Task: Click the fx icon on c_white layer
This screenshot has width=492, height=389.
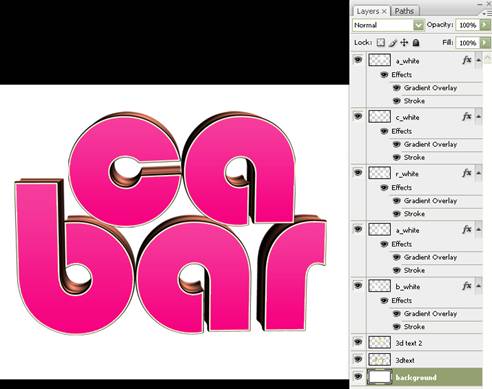Action: pos(467,117)
